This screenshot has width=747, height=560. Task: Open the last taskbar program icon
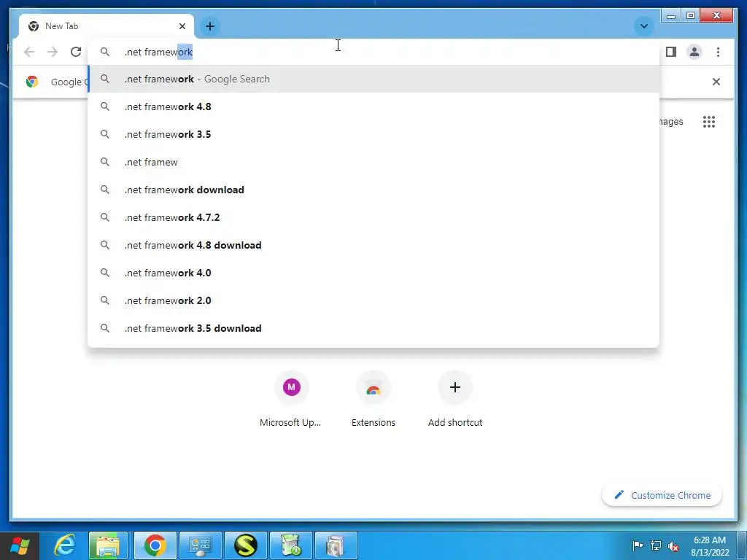pyautogui.click(x=336, y=545)
